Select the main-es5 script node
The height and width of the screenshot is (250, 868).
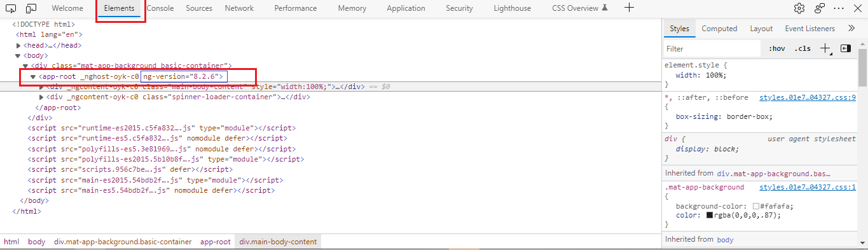151,190
